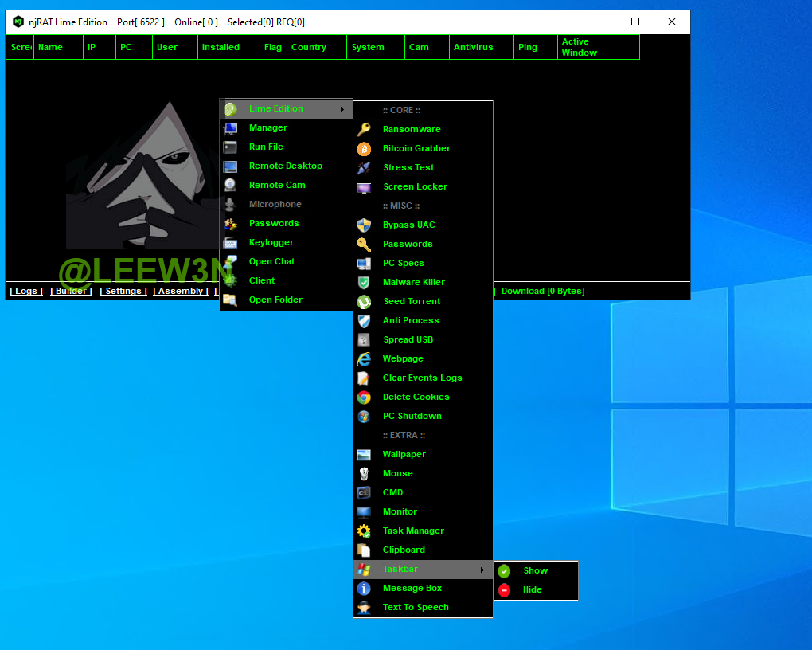The height and width of the screenshot is (650, 812).
Task: Expand the Lime Edition submenu arrow
Action: coord(342,109)
